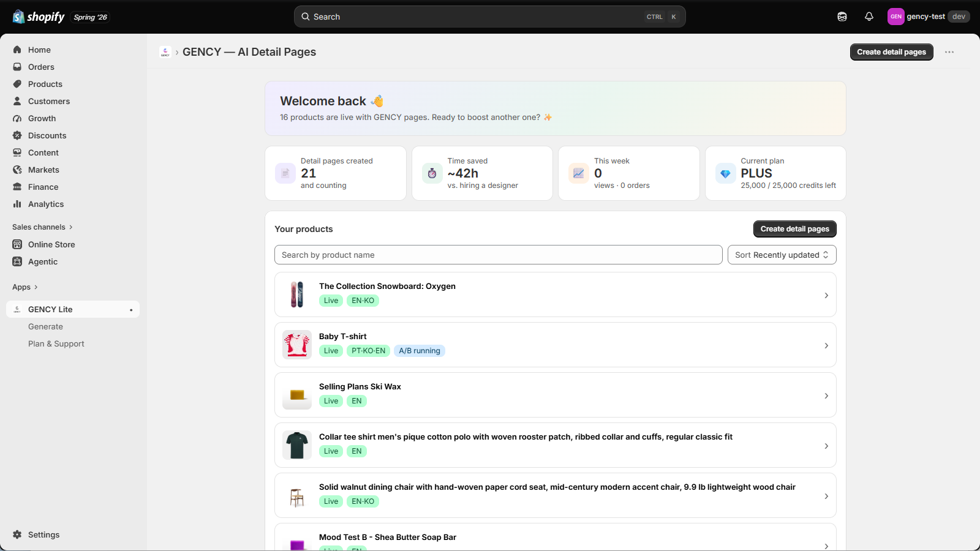
Task: Click the Spring '26 edition label
Action: [x=91, y=17]
